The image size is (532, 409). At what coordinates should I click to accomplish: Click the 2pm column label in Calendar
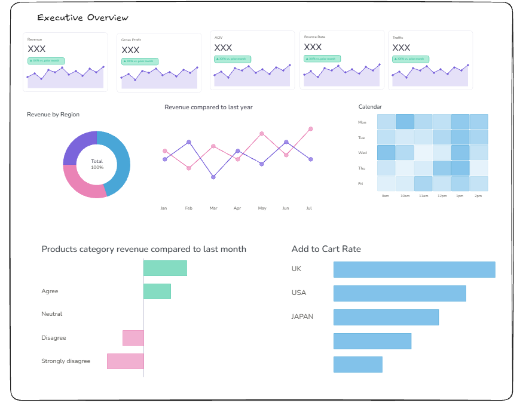click(478, 196)
